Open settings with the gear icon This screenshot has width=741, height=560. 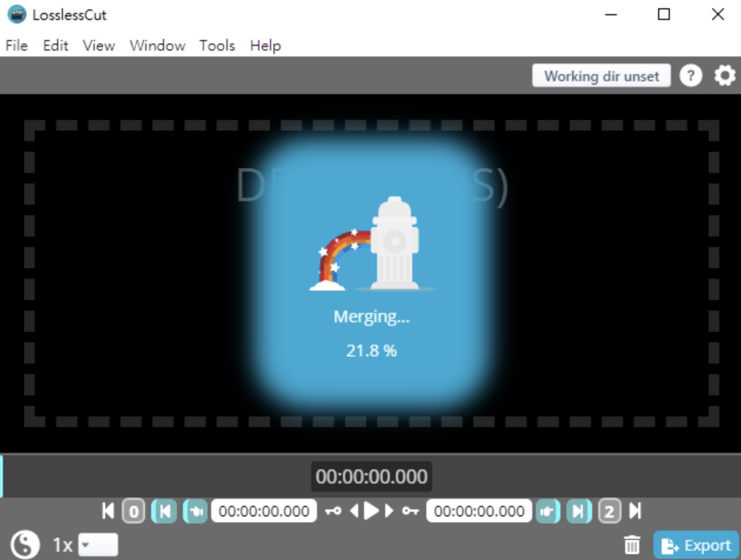point(725,76)
